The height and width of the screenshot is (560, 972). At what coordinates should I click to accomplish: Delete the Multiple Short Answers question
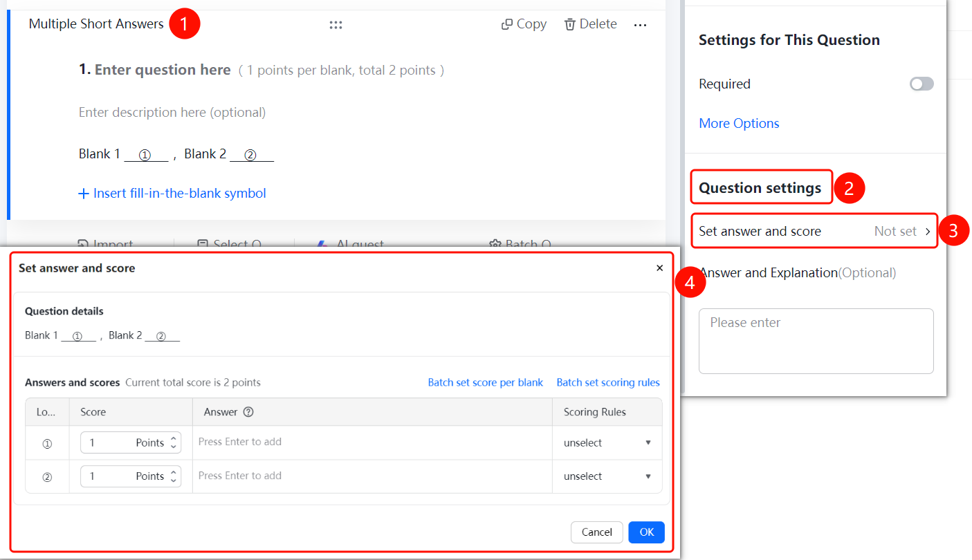point(590,24)
